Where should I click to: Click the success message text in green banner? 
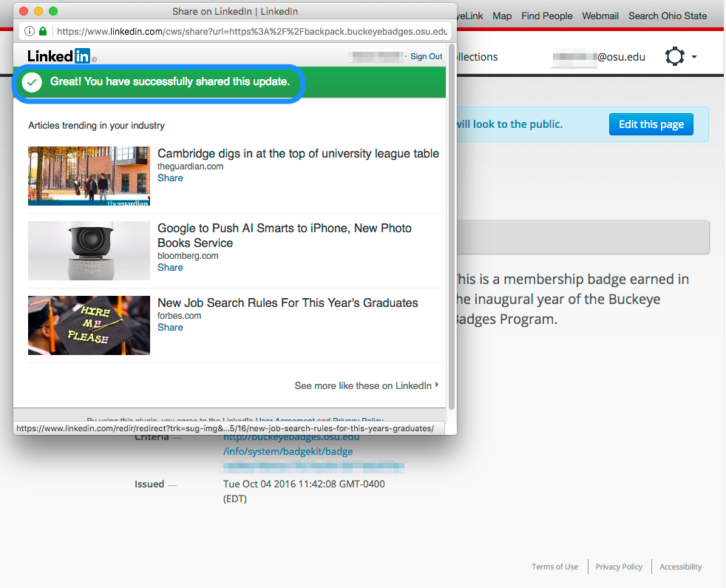click(170, 81)
